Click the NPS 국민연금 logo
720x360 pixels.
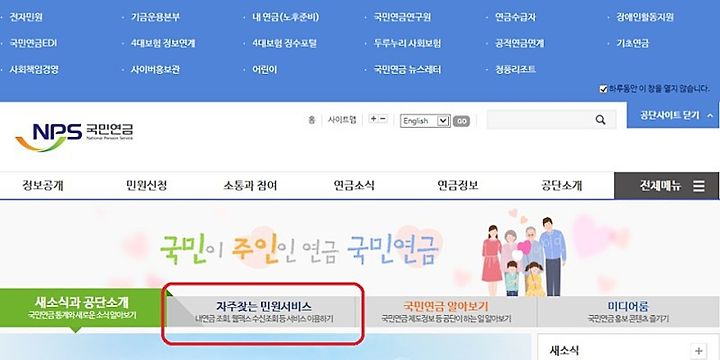click(74, 136)
